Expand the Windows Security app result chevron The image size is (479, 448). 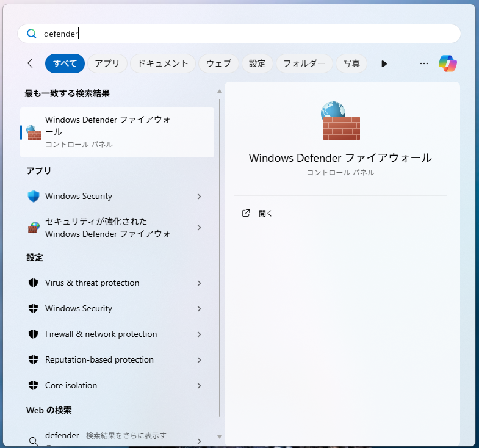tap(199, 197)
